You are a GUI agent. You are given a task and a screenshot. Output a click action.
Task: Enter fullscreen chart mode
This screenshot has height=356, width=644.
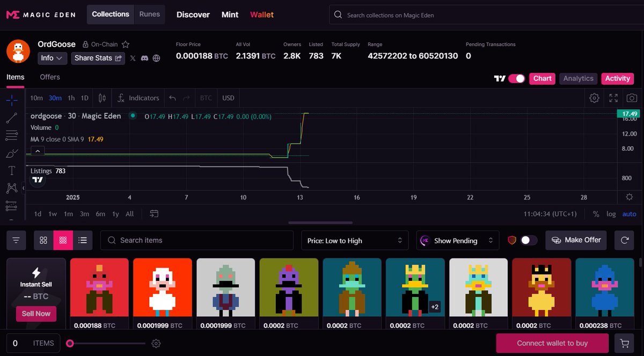click(613, 98)
